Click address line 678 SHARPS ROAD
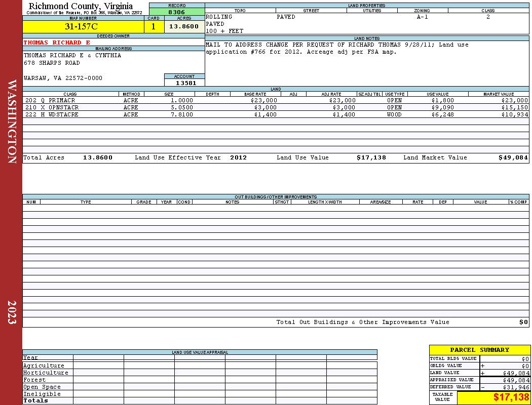The image size is (532, 405). pos(52,63)
